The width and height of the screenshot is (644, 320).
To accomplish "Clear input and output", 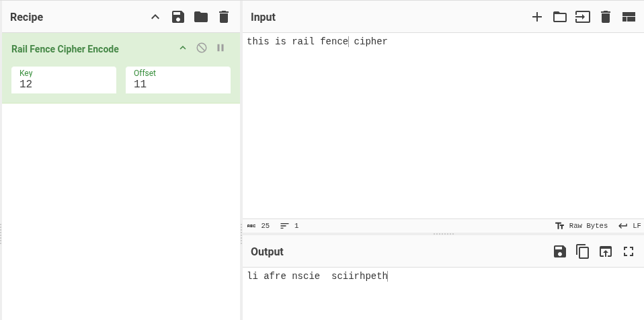I will (x=606, y=17).
